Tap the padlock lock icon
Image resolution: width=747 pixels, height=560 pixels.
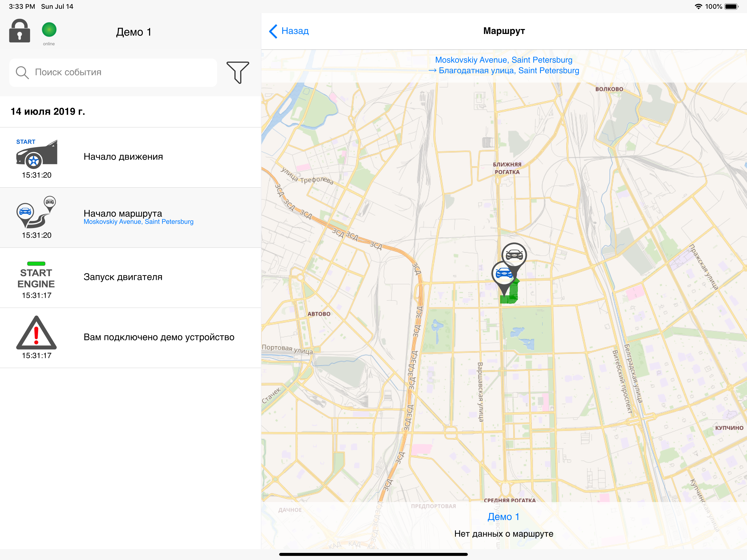pos(20,31)
